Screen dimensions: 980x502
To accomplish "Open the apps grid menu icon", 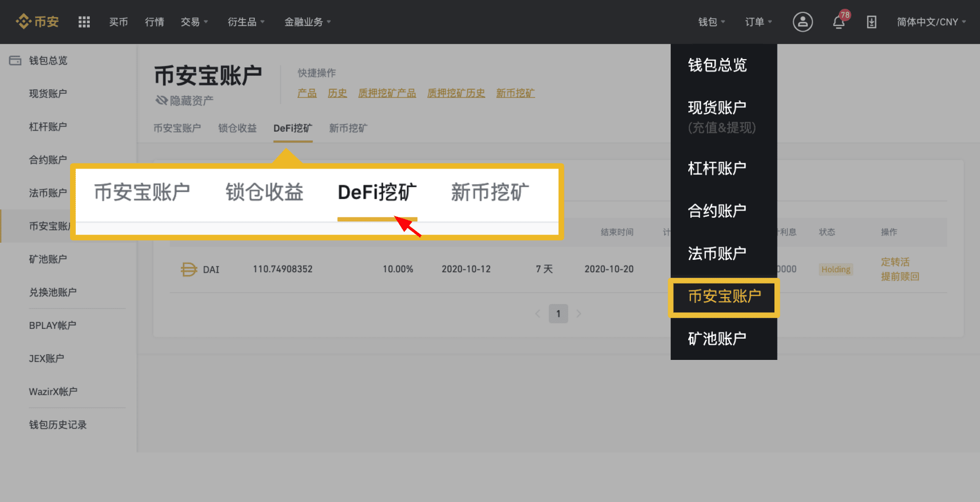I will pyautogui.click(x=84, y=22).
